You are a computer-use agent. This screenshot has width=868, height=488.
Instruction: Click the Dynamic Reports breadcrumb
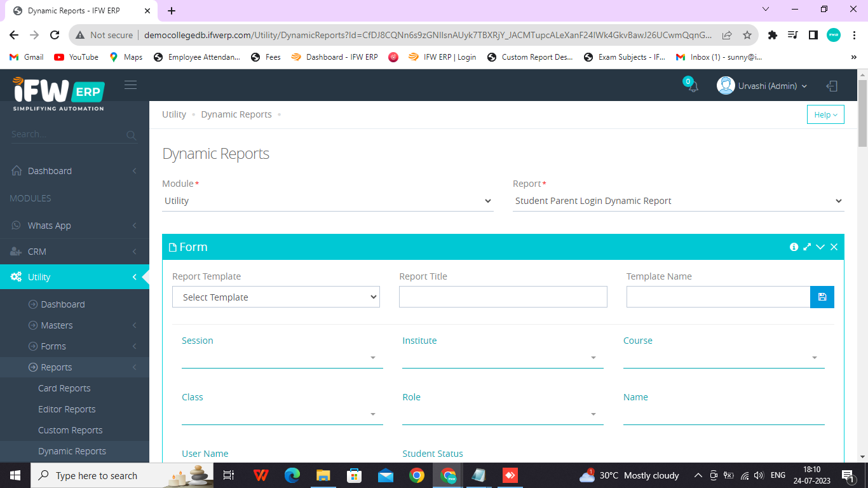point(236,114)
